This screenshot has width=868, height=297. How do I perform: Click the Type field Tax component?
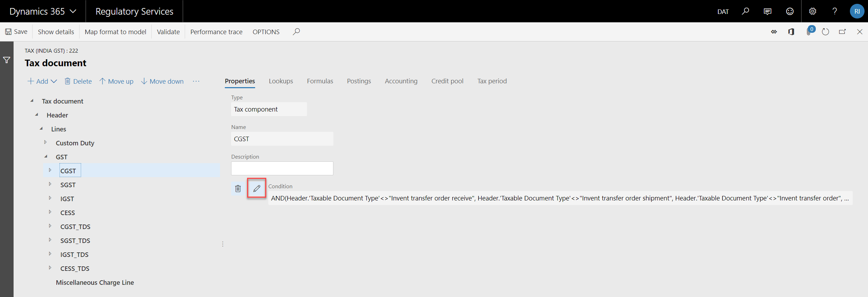[x=269, y=109]
